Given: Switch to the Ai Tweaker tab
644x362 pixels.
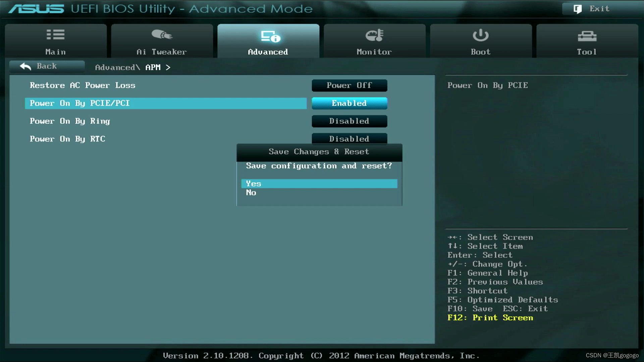Looking at the screenshot, I should 162,52.
